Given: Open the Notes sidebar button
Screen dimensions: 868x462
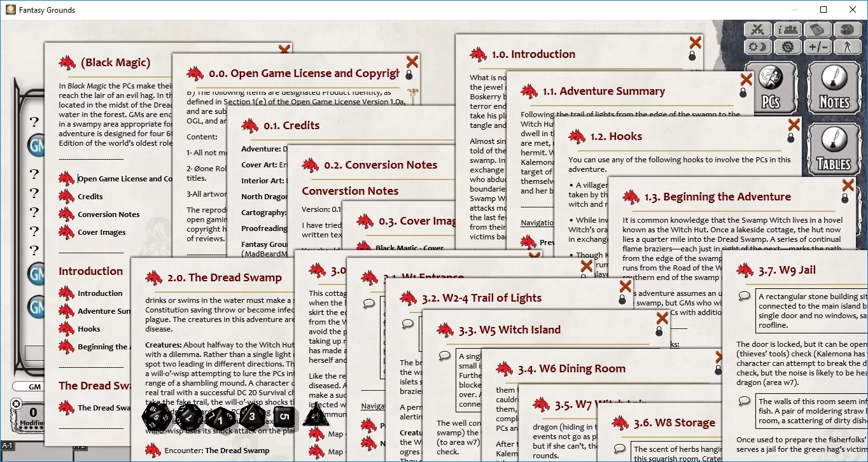Looking at the screenshot, I should point(834,88).
